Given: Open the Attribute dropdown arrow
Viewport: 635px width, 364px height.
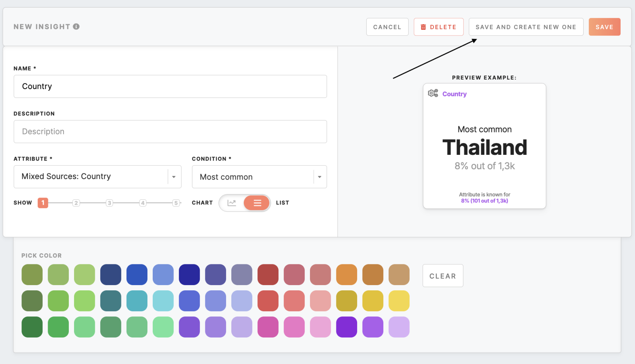Looking at the screenshot, I should tap(174, 177).
